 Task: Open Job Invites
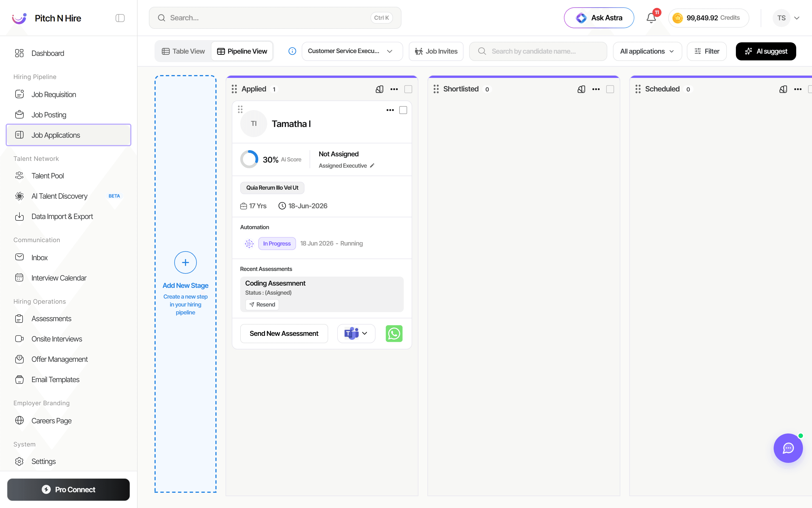(x=436, y=51)
